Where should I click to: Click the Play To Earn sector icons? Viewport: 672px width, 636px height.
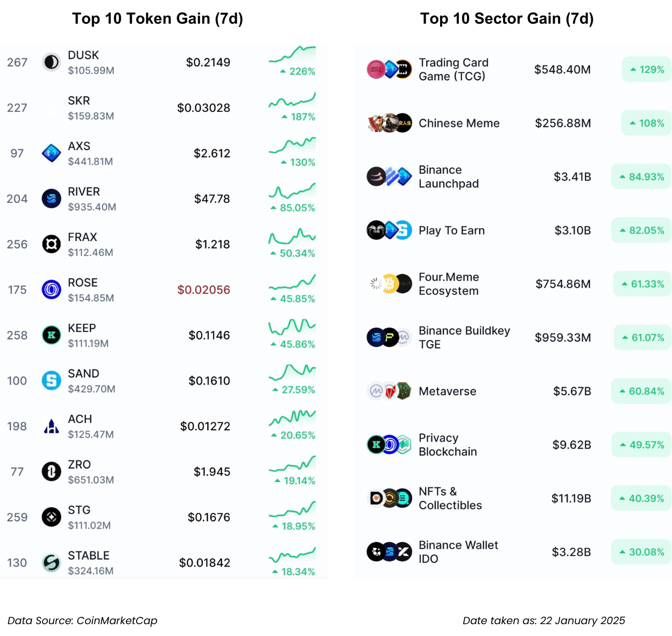(389, 230)
